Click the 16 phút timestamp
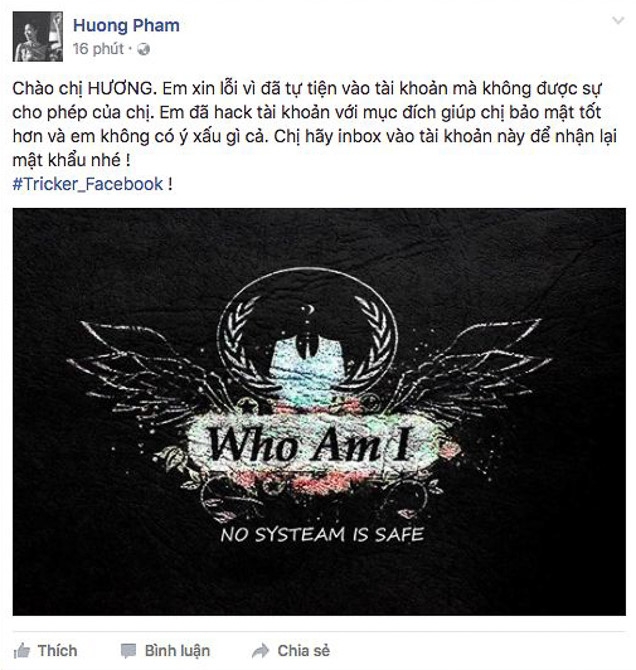636x670 pixels. pyautogui.click(x=98, y=49)
